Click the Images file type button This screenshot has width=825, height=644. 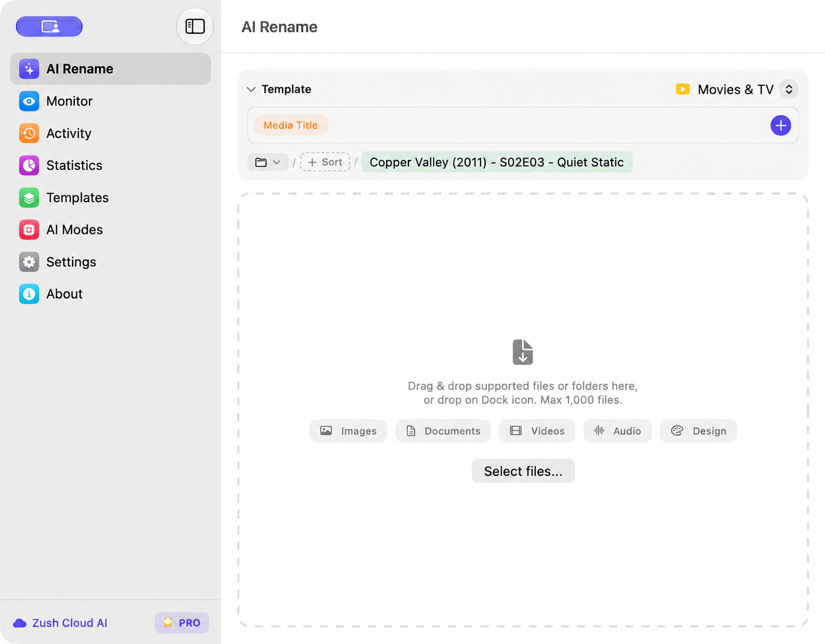[348, 431]
